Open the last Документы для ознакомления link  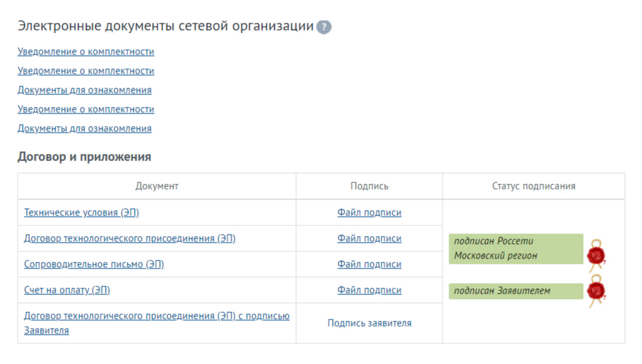coord(85,129)
